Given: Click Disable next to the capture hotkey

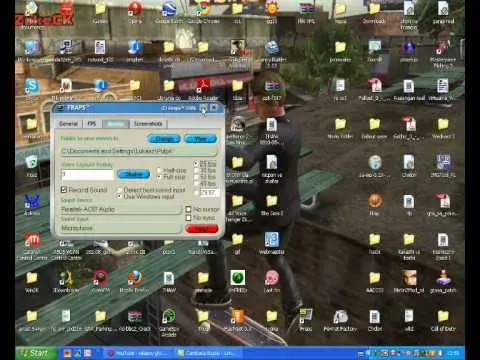Looking at the screenshot, I should [134, 174].
